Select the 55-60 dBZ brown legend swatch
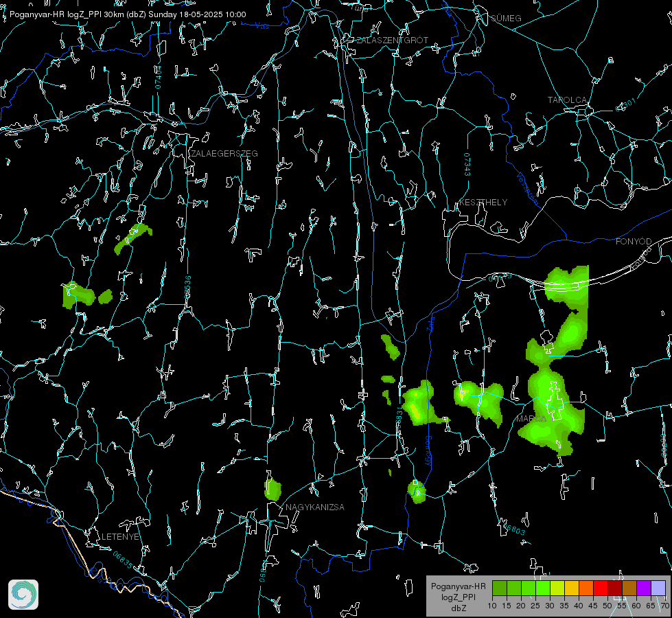The image size is (672, 618). click(629, 588)
